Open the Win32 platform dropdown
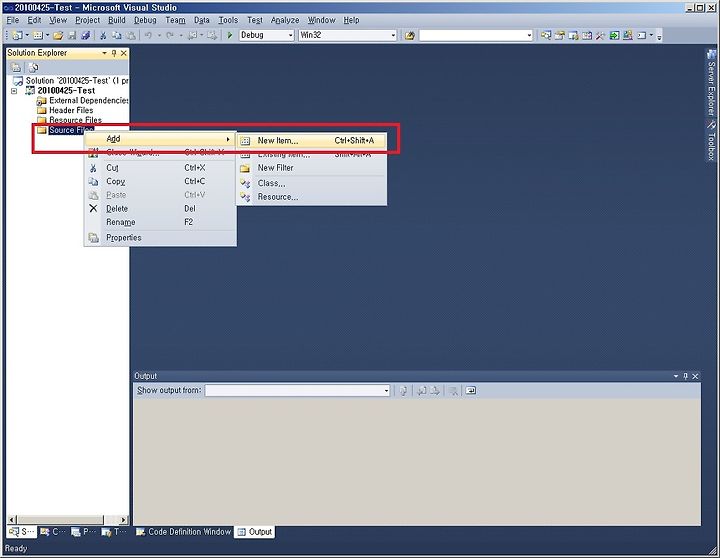720x558 pixels. coord(393,35)
